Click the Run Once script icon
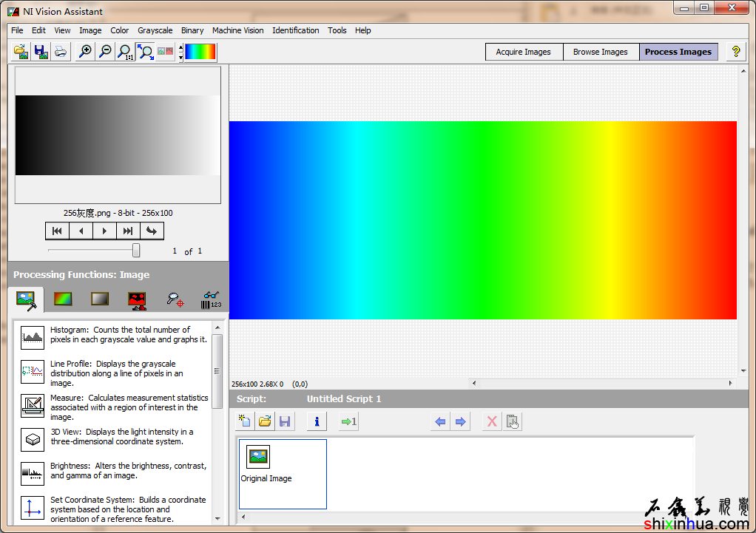This screenshot has width=756, height=533. [x=348, y=421]
